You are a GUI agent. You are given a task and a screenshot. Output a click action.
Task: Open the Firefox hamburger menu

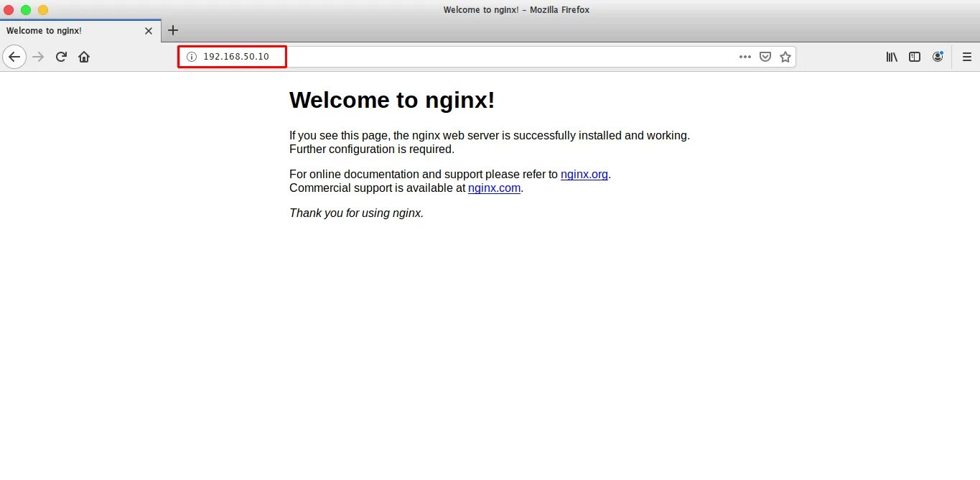[967, 57]
